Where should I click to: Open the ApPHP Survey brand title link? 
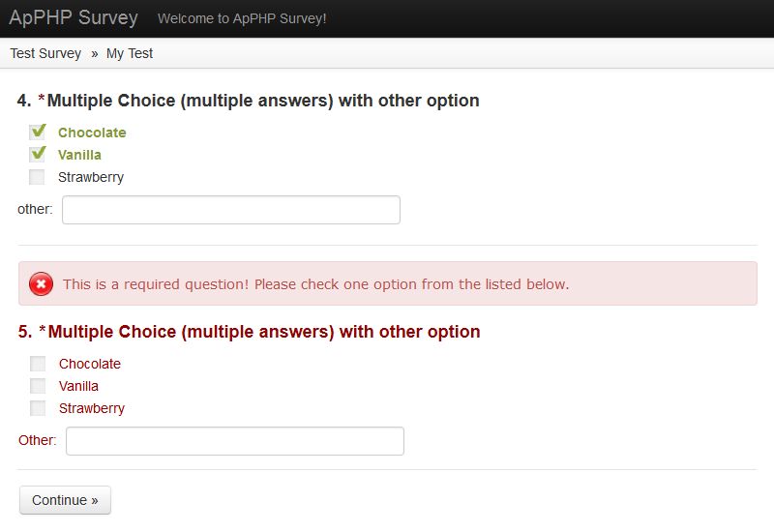pyautogui.click(x=74, y=18)
